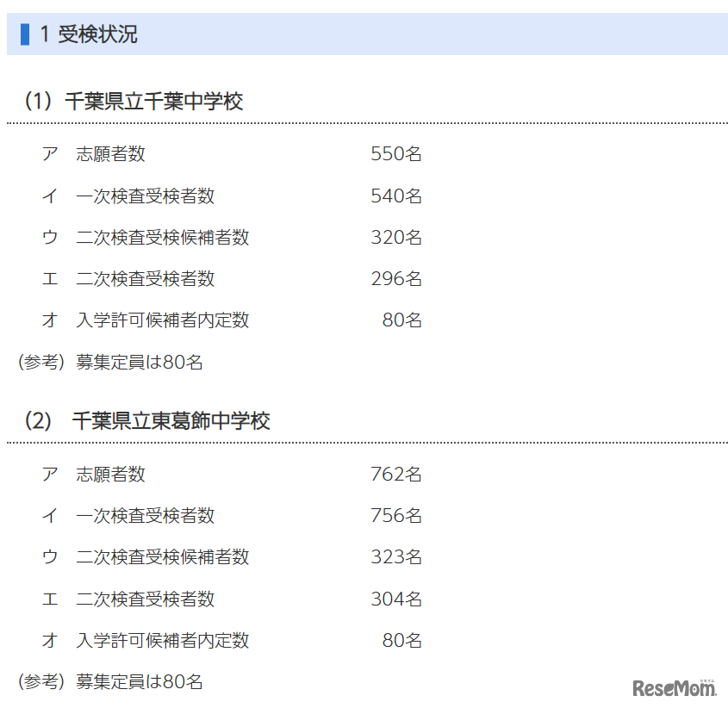Select 二次検査受検候補者数 label under 千葉中学校
The image size is (728, 708).
tap(162, 238)
